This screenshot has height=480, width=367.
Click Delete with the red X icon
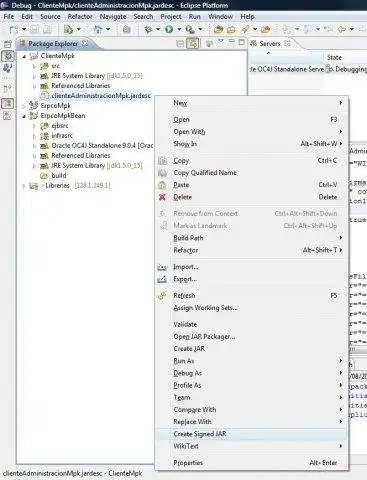[x=252, y=197]
